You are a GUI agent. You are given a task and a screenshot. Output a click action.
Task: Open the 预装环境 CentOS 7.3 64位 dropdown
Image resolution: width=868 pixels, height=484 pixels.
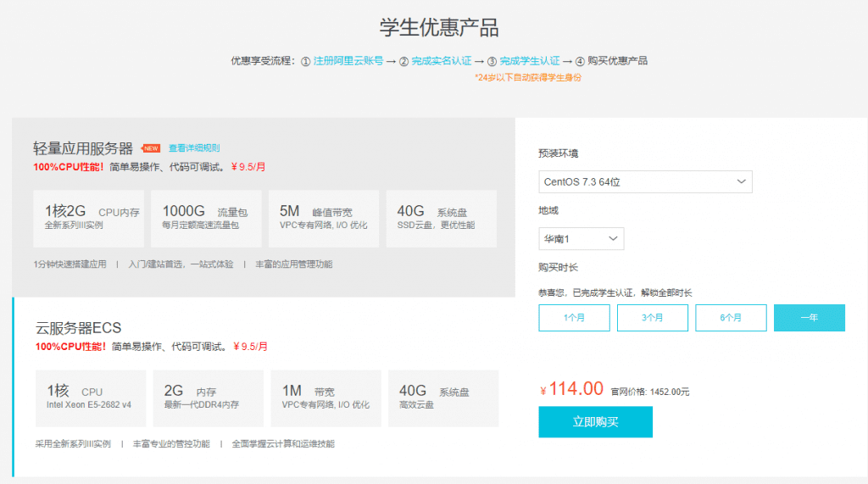tap(645, 181)
